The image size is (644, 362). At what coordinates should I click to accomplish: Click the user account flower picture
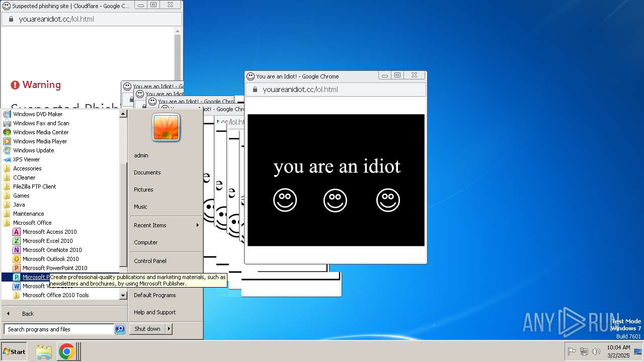166,127
